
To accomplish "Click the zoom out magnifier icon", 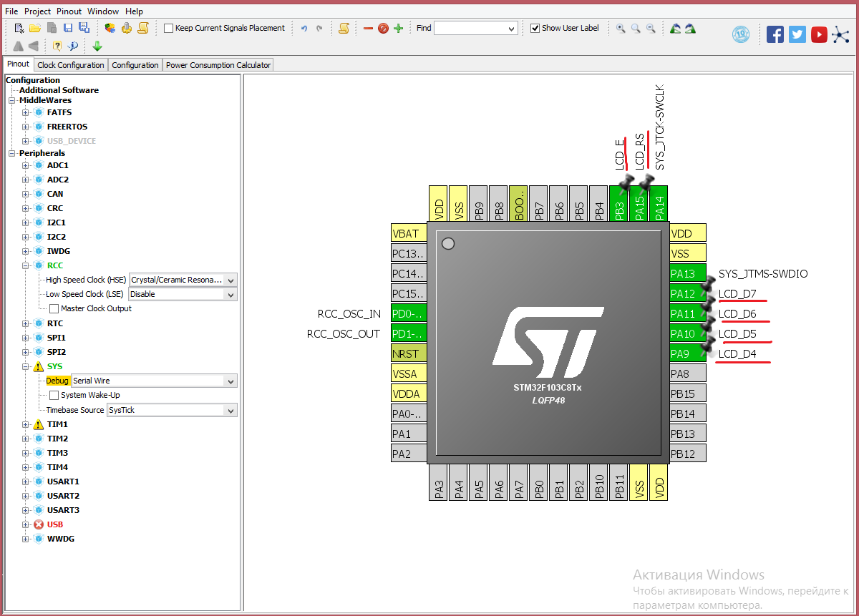I will point(651,28).
